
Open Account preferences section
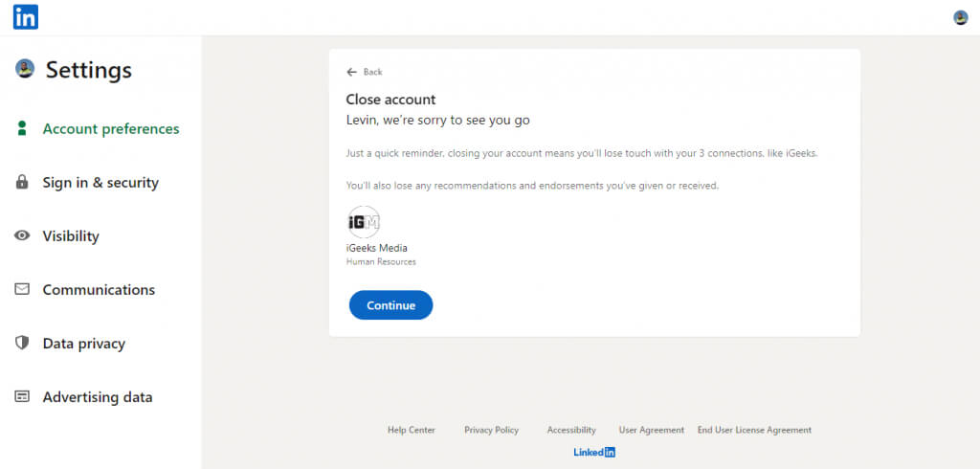(x=111, y=129)
